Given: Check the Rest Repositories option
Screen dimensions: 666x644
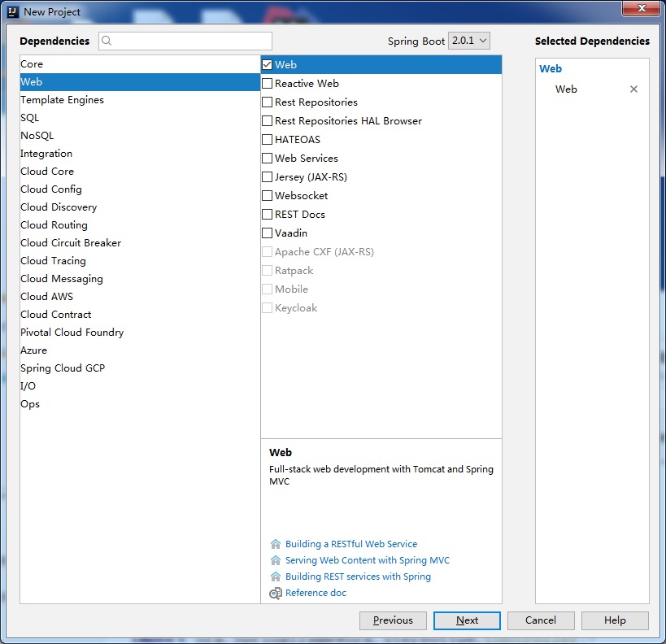Looking at the screenshot, I should click(x=268, y=102).
